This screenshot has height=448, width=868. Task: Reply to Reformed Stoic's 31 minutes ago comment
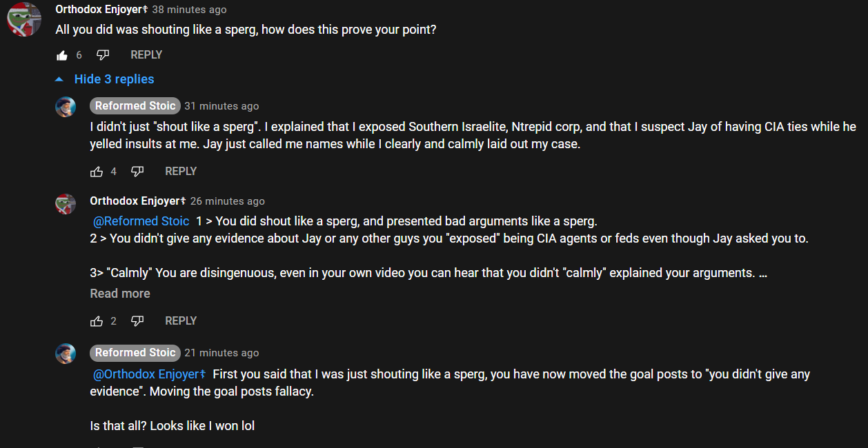(x=181, y=172)
